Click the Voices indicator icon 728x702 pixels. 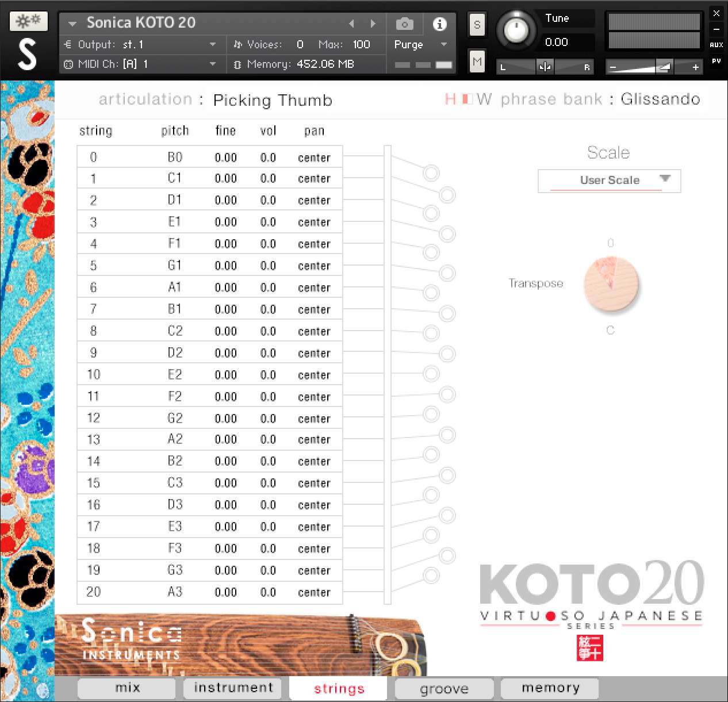coord(238,44)
